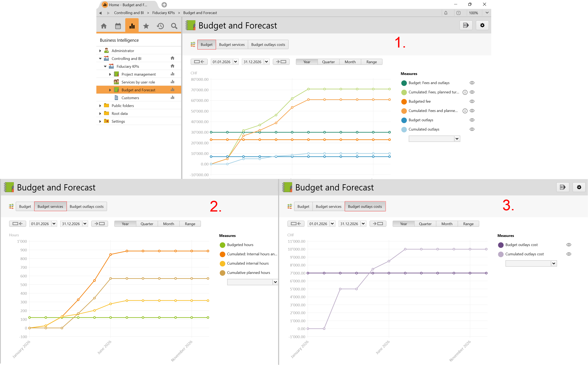Screen dimensions: 588x365
Task: Expand the Administrator tree node
Action: click(x=100, y=51)
